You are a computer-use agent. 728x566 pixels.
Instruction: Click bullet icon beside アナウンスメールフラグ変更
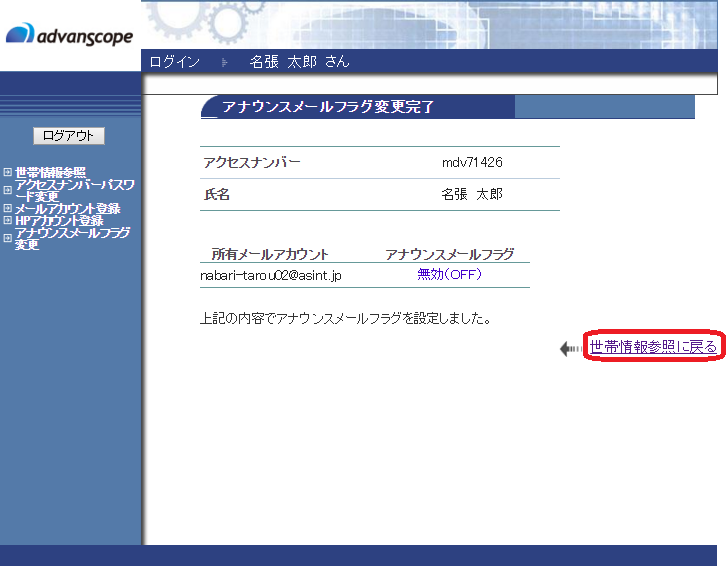pyautogui.click(x=7, y=238)
